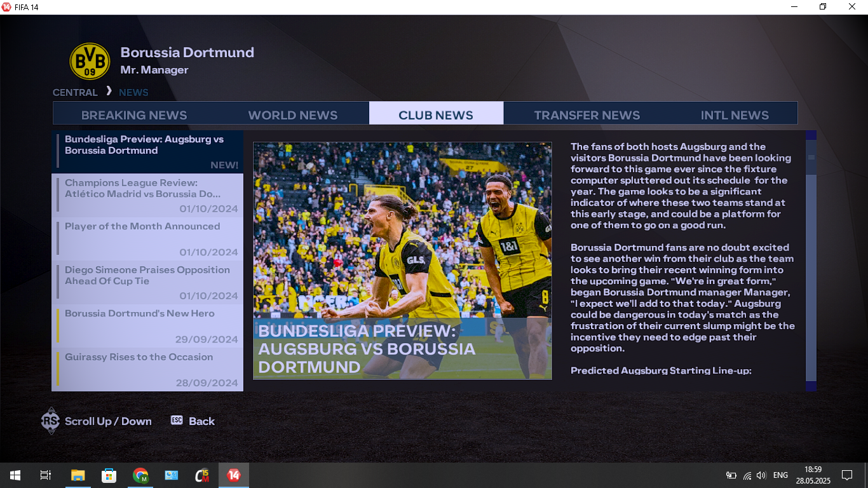Click the RS stick Scroll Up/Down icon
868x488 pixels.
point(50,421)
